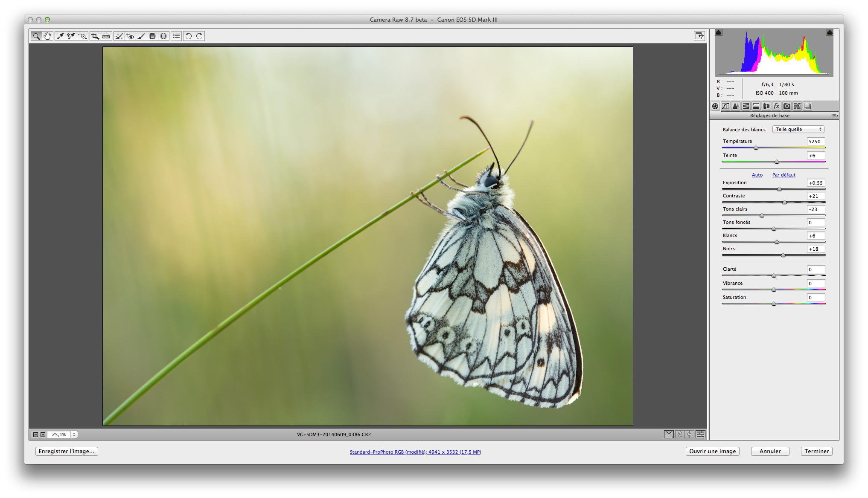Open the Basic adjustments tab
Screen dimensions: 868x498
(x=715, y=106)
